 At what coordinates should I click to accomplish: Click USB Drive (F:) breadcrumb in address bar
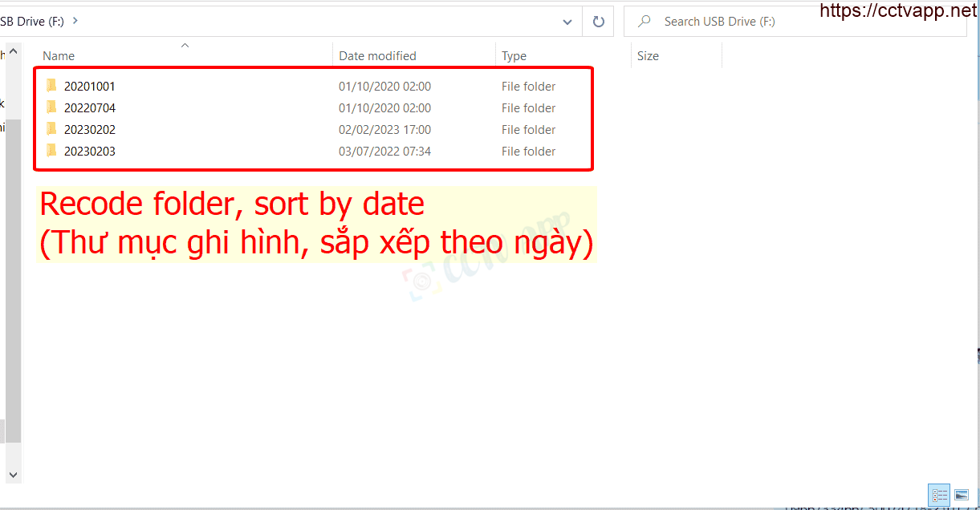pyautogui.click(x=32, y=22)
